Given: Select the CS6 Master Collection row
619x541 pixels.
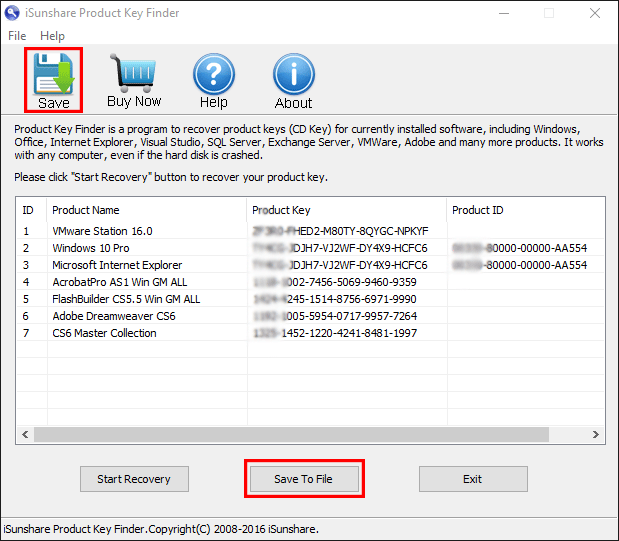Looking at the screenshot, I should pyautogui.click(x=310, y=333).
